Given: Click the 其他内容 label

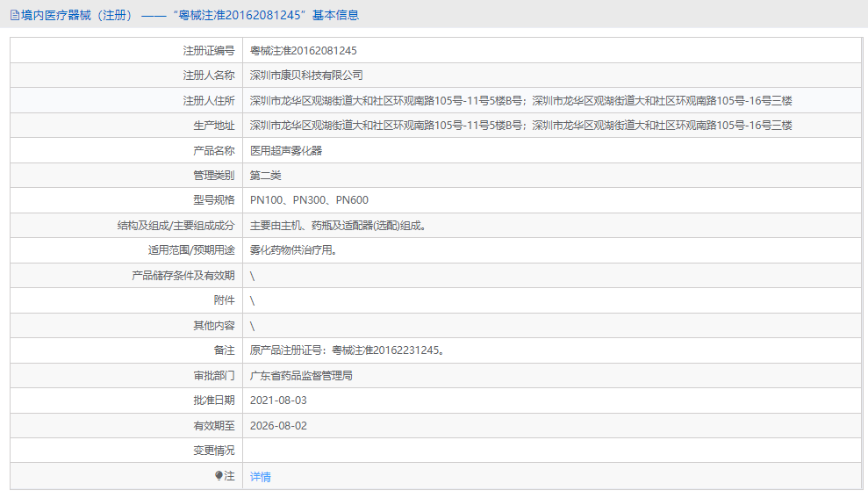Looking at the screenshot, I should click(213, 326).
